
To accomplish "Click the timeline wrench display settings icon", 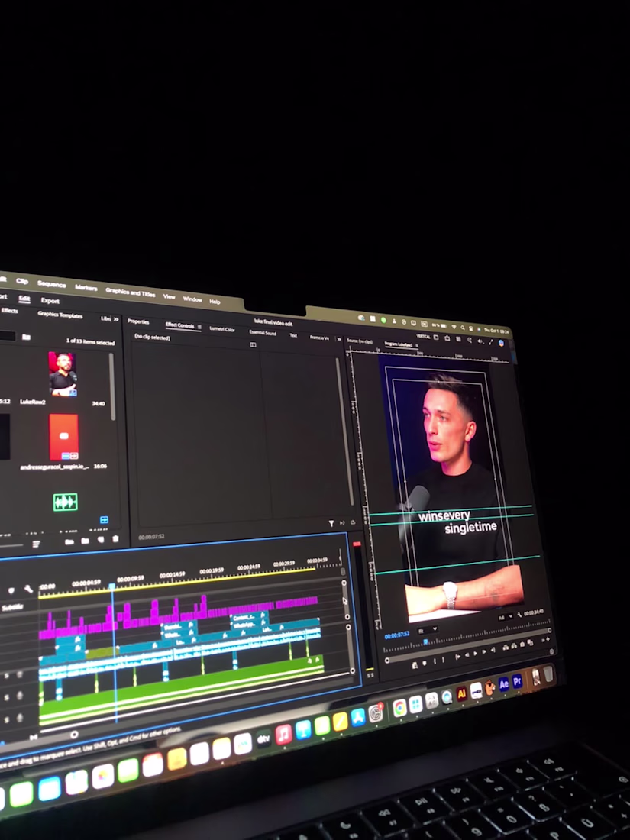I will click(27, 590).
